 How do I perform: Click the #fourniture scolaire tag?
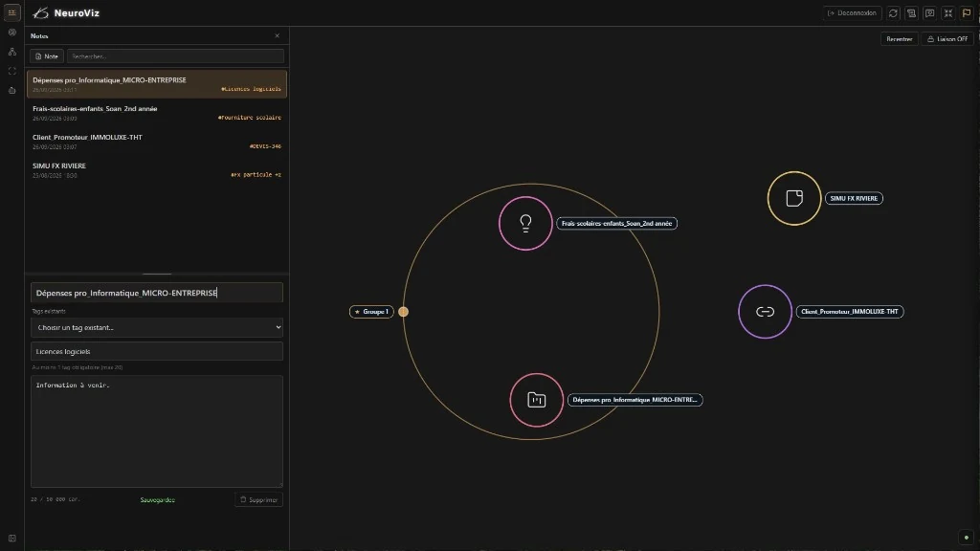tap(250, 118)
